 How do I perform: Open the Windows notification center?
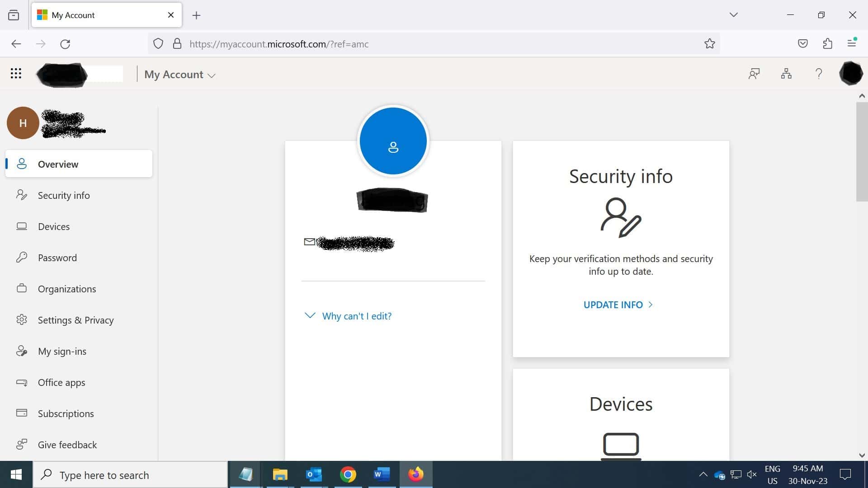point(845,474)
